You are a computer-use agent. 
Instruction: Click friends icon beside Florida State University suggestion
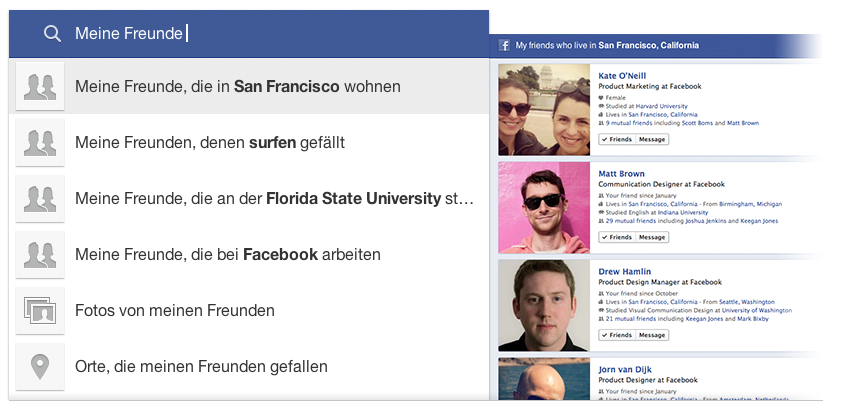(x=40, y=199)
